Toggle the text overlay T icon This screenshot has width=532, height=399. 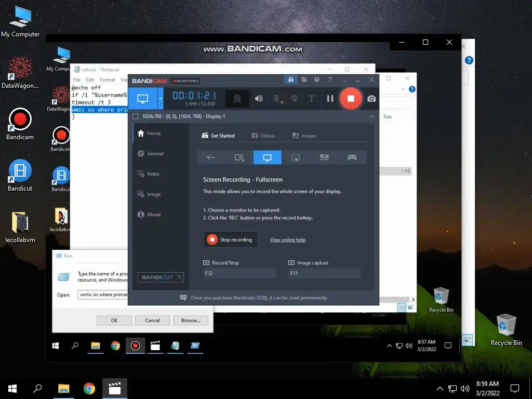pos(311,99)
